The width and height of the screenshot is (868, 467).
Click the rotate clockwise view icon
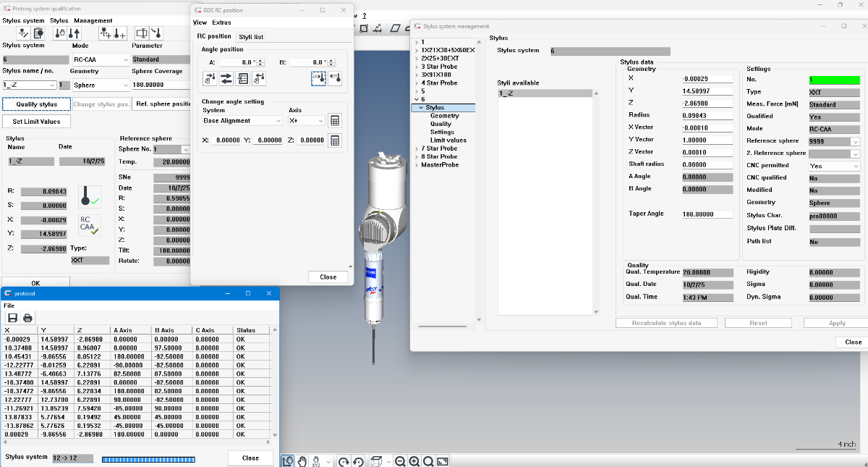tap(344, 461)
